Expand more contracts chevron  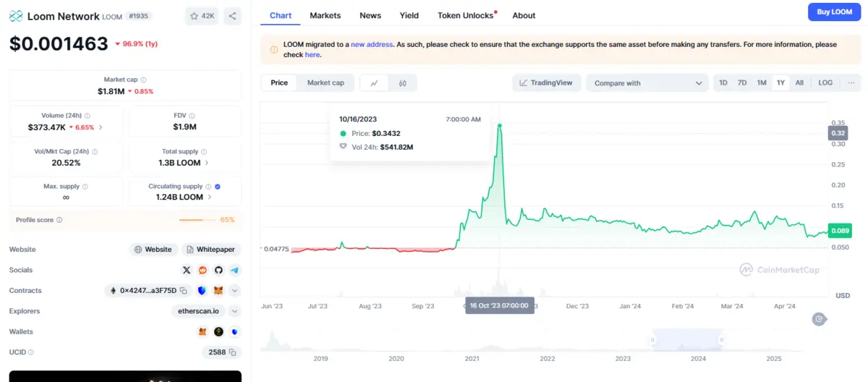234,291
